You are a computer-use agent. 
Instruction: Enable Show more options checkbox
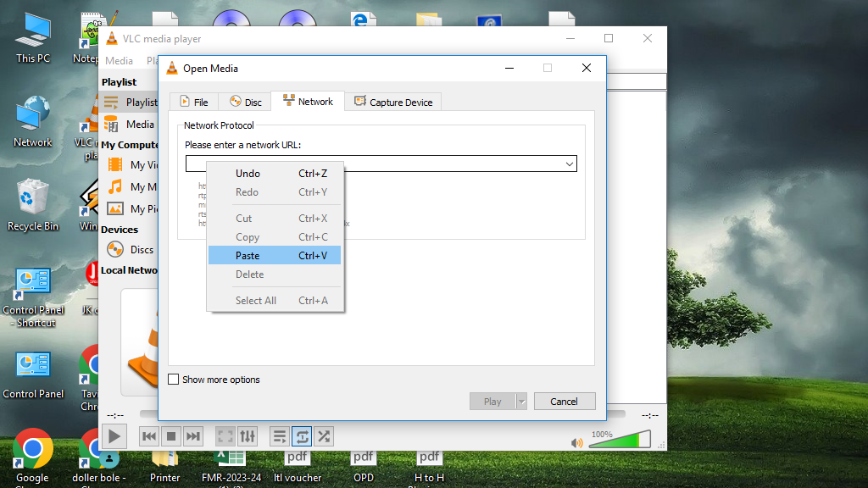[173, 379]
